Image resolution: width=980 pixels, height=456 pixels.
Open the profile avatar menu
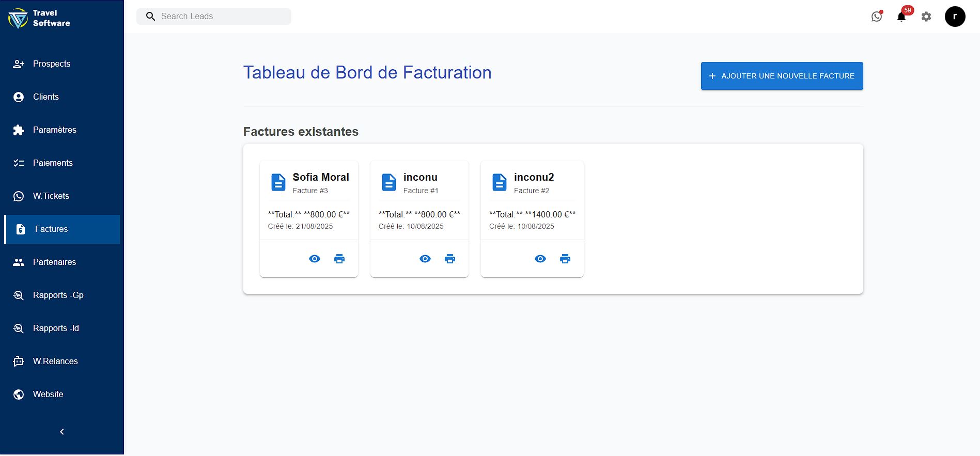955,16
